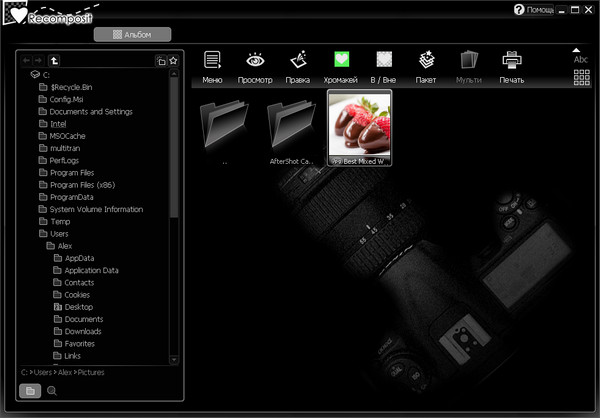
Task: Switch to folder browse mode button
Action: pos(30,391)
